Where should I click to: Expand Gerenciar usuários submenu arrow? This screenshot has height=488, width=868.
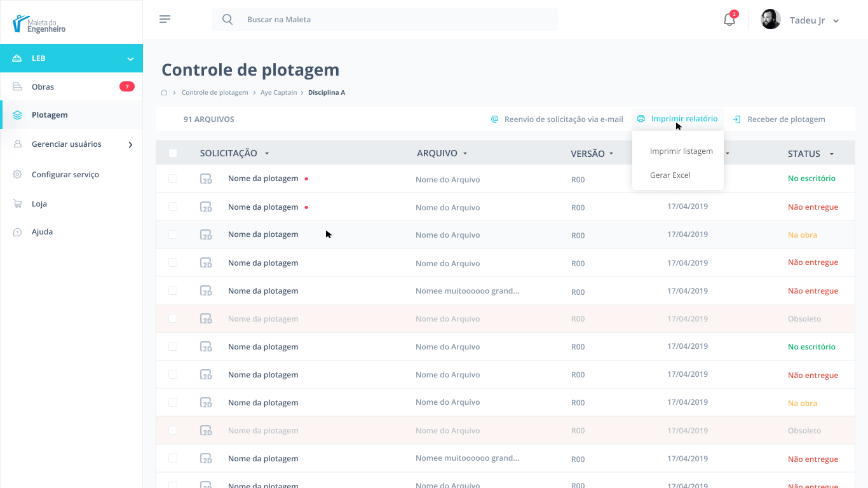tap(130, 145)
